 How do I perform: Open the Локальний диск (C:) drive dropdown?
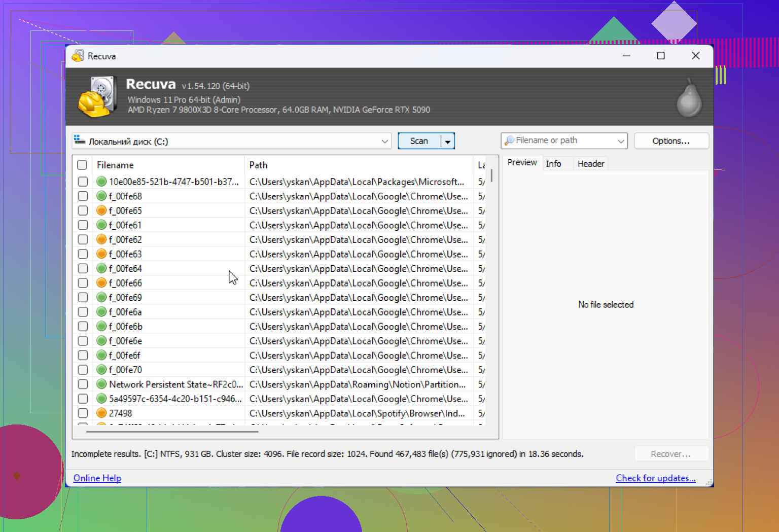click(x=385, y=141)
